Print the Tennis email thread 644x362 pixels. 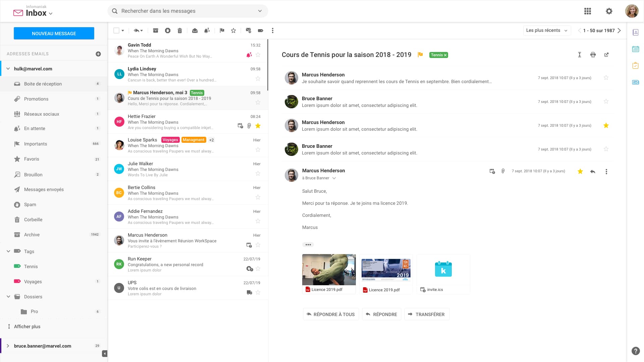[593, 54]
